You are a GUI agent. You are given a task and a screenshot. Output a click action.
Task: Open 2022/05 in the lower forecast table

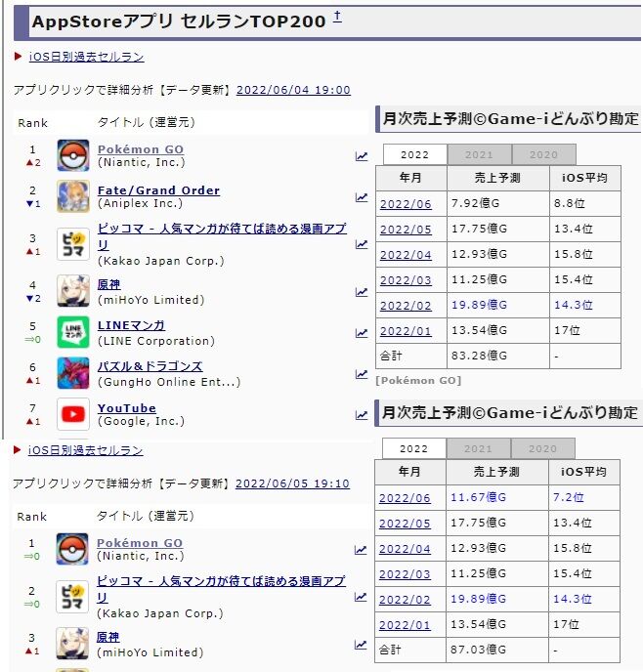tap(405, 524)
